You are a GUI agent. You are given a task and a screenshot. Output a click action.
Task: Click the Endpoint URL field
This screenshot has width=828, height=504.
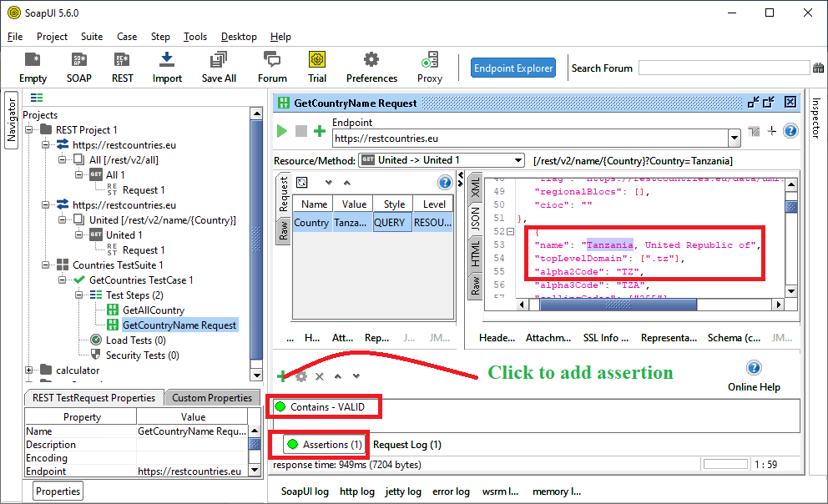click(x=531, y=139)
